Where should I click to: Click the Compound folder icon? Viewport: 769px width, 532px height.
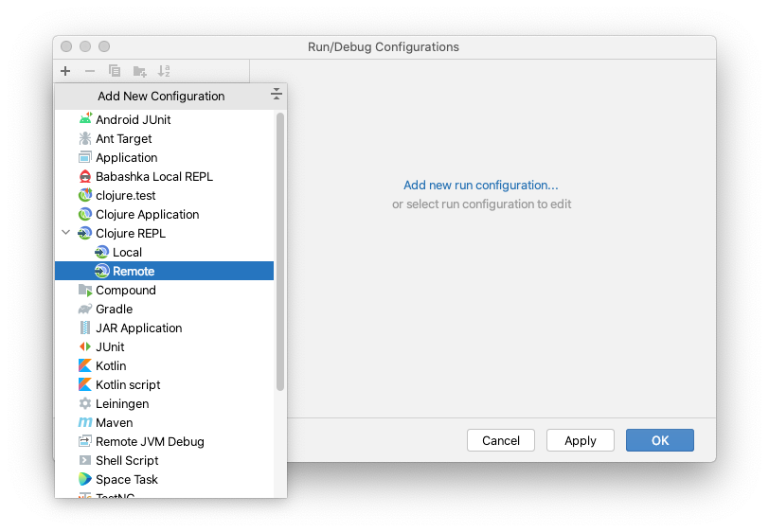(x=85, y=291)
